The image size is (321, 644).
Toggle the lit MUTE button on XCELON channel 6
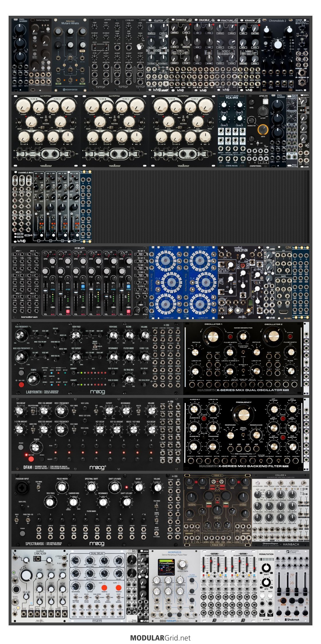coord(129,311)
